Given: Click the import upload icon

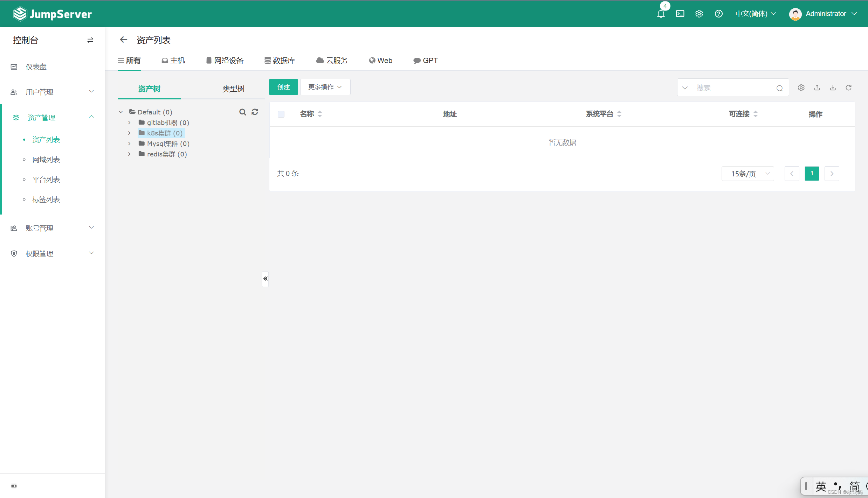Looking at the screenshot, I should 817,87.
